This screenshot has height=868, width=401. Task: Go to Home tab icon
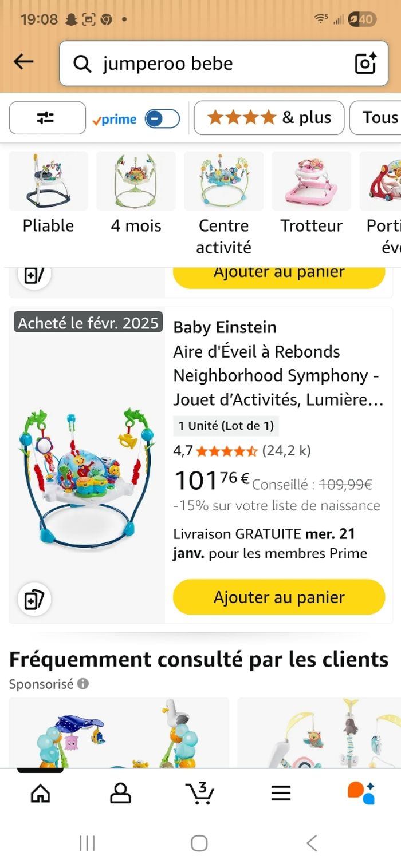(x=40, y=793)
